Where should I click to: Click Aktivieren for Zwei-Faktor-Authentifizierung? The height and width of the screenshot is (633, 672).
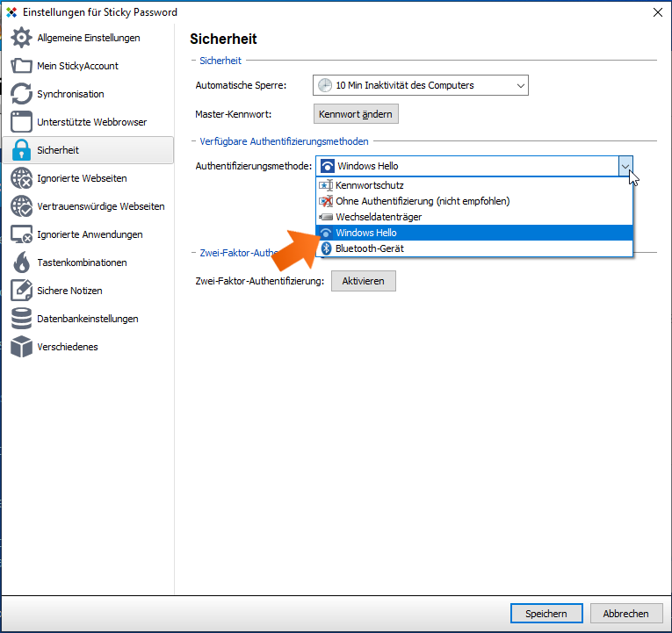click(x=364, y=281)
